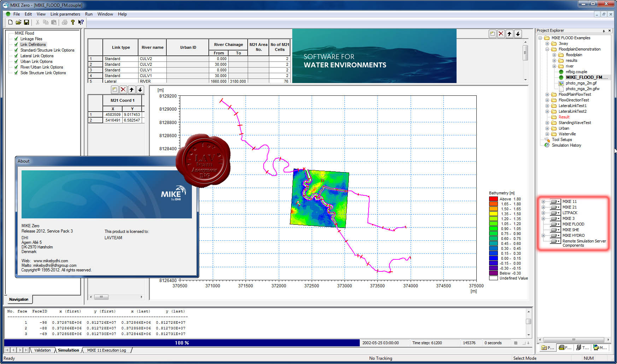The image size is (617, 364).
Task: Collapse the FloodplainDemonstration folder
Action: [x=547, y=49]
